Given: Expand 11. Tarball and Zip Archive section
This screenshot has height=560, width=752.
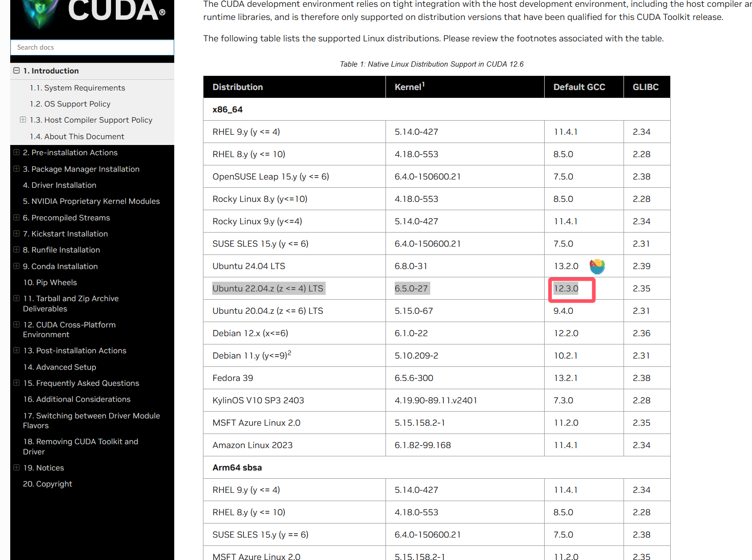Looking at the screenshot, I should coord(17,298).
